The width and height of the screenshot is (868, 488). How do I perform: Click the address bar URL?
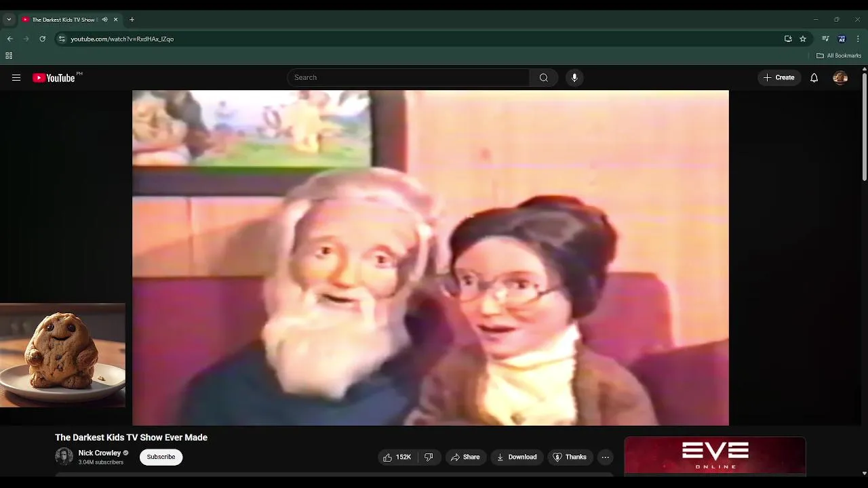coord(122,39)
